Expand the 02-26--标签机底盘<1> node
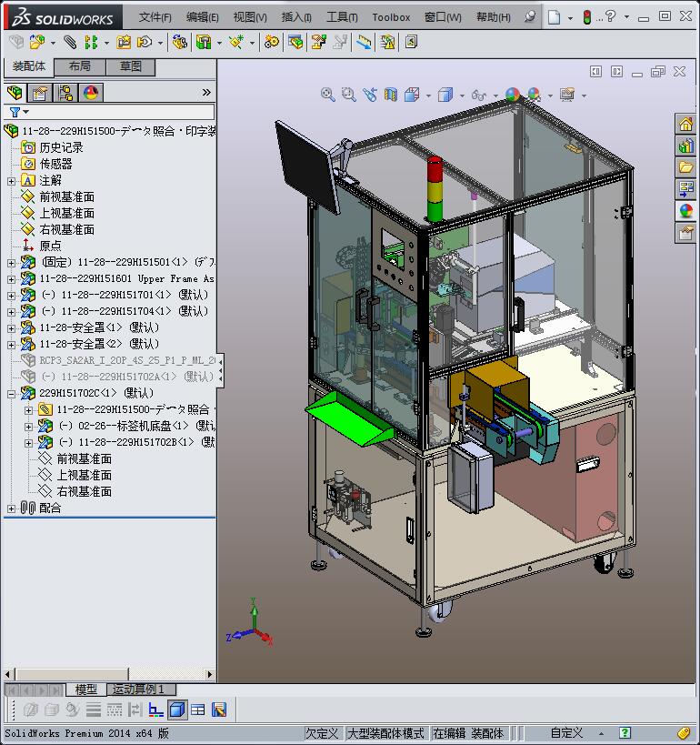The height and width of the screenshot is (745, 700). [x=28, y=427]
